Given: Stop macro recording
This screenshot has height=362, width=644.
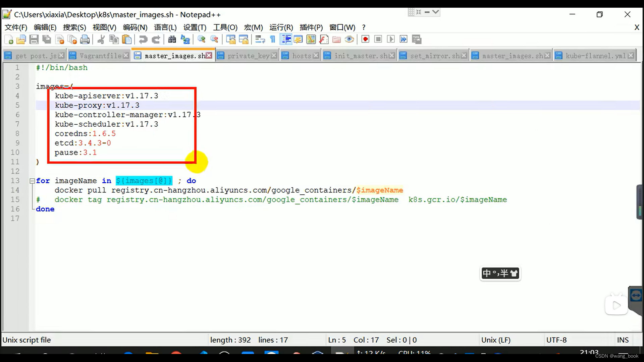Looking at the screenshot, I should tap(378, 40).
